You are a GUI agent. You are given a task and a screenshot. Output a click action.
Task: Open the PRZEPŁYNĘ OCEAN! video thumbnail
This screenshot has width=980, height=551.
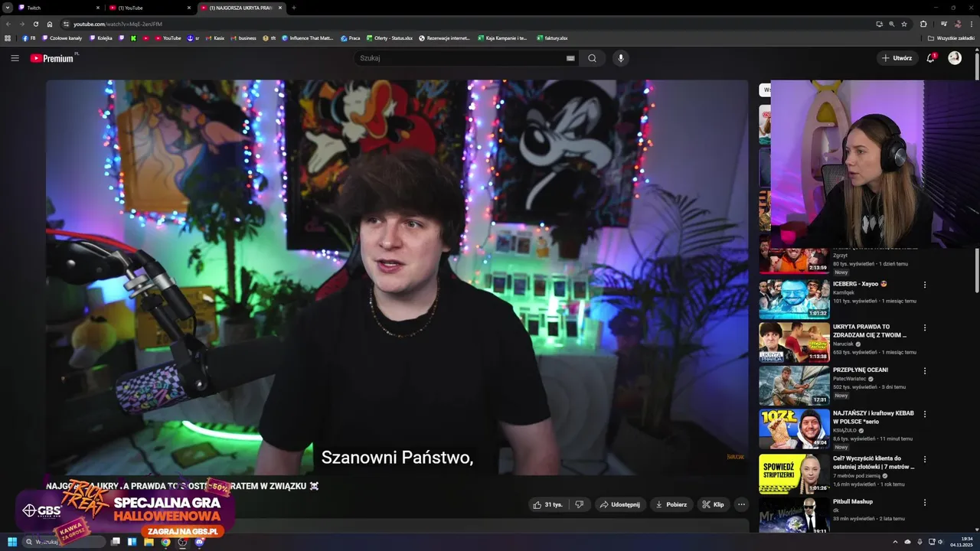click(794, 385)
